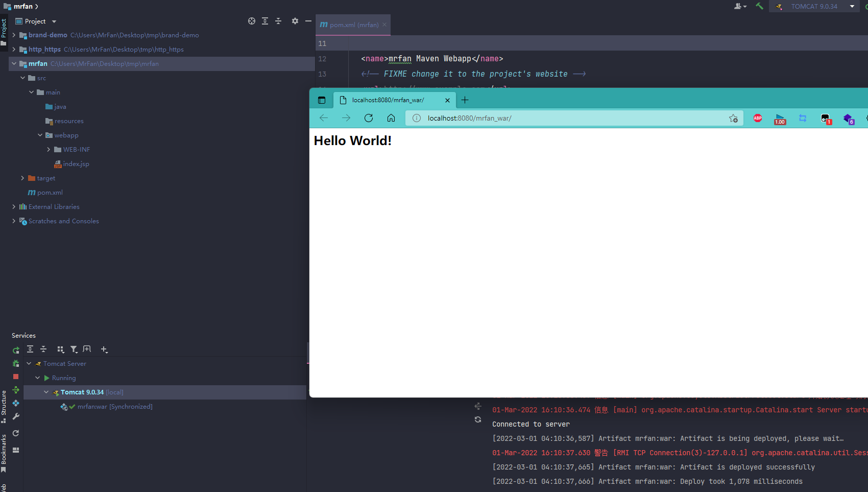Open the Structure side tool window tab
868x492 pixels.
click(x=4, y=407)
